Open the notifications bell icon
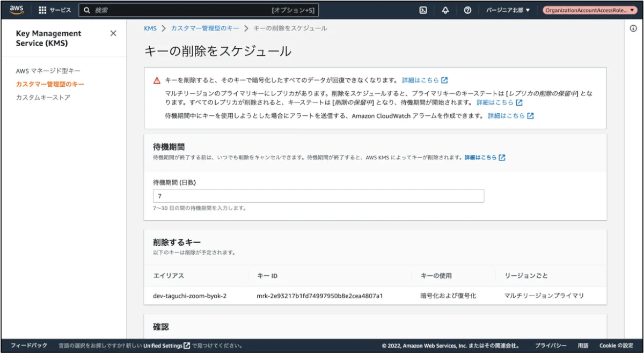Viewport: 644px width, 353px height. (x=445, y=10)
